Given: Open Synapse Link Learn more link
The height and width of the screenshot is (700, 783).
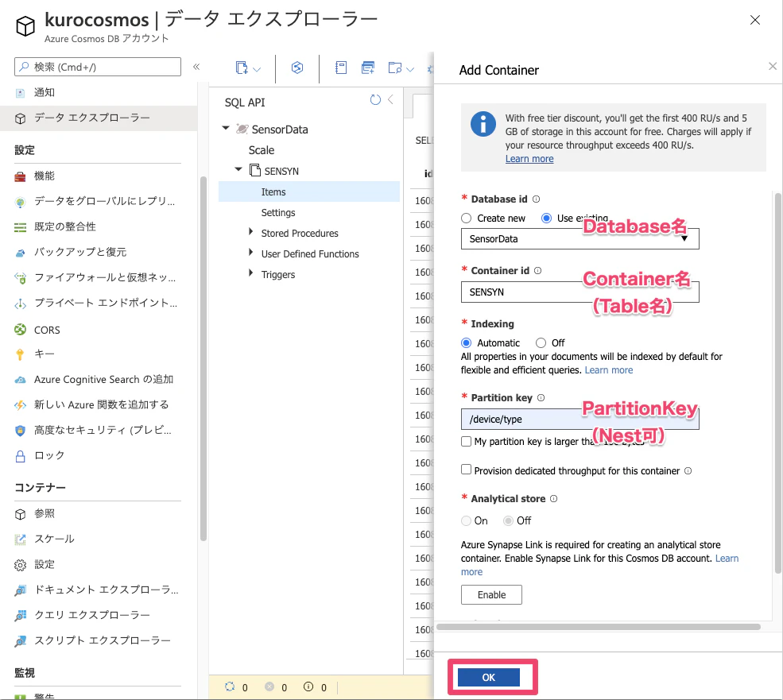Looking at the screenshot, I should pyautogui.click(x=727, y=559).
